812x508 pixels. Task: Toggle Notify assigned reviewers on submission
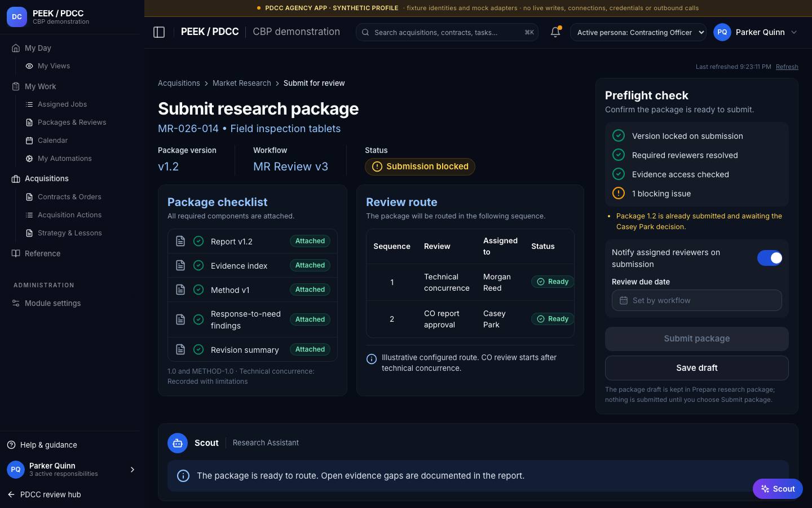coord(770,258)
